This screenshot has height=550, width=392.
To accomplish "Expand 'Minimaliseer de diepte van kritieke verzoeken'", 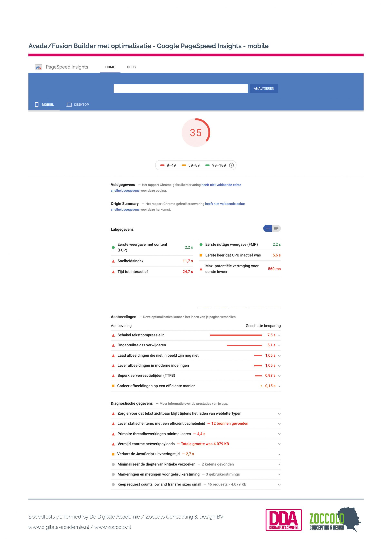I will click(x=196, y=464).
